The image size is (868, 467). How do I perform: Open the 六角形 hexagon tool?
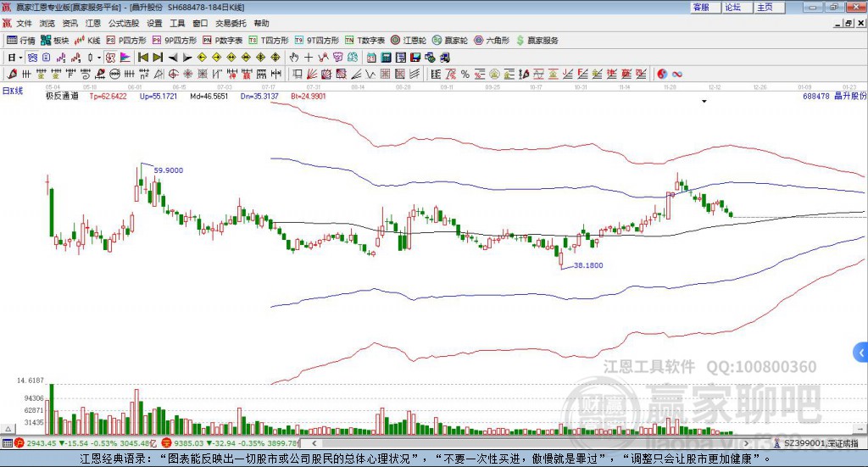(492, 41)
